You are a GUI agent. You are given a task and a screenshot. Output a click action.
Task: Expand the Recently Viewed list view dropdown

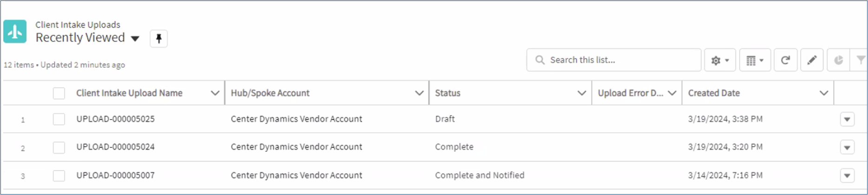(135, 39)
